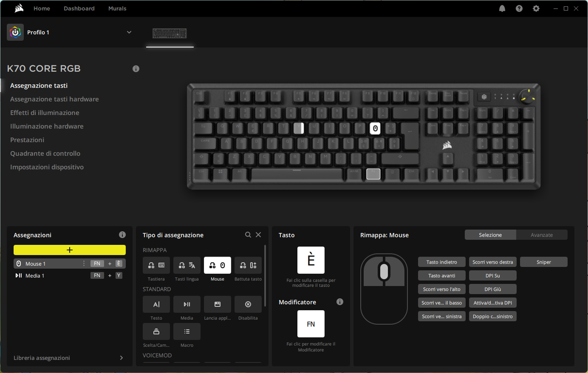Choose Tasto indietro mouse action

[441, 262]
